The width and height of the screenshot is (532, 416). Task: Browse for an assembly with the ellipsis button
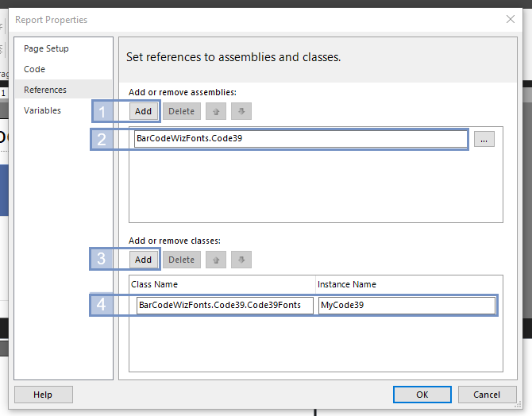pos(484,139)
